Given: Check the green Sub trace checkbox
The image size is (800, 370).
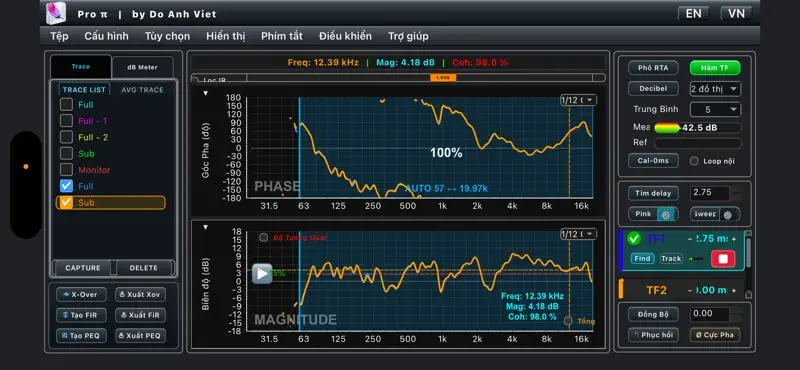Looking at the screenshot, I should [x=66, y=154].
